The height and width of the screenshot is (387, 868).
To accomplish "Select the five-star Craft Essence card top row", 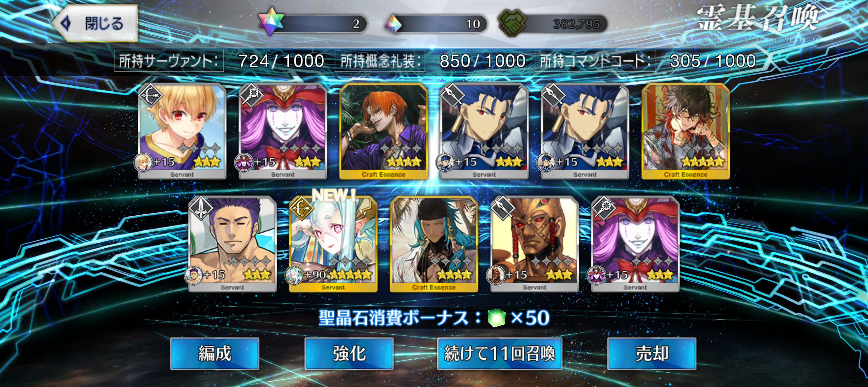I will [686, 131].
